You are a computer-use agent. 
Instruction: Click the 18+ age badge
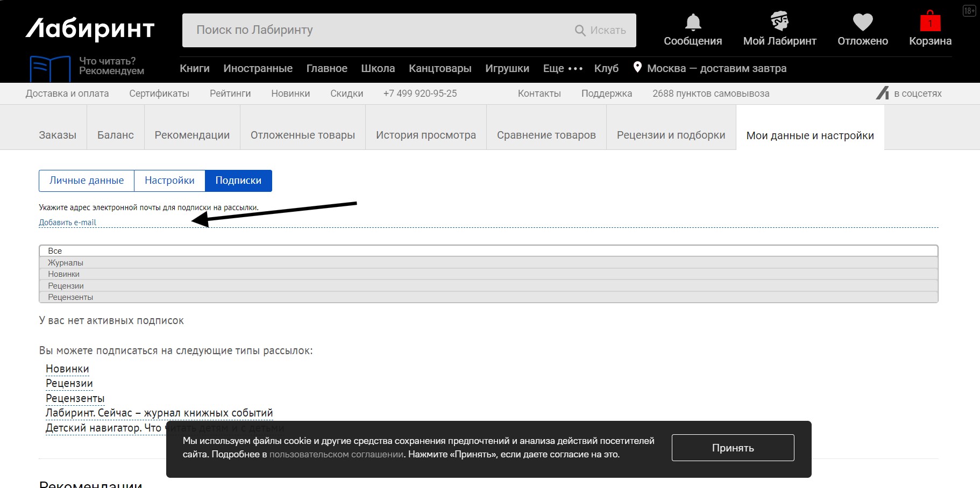click(x=969, y=11)
